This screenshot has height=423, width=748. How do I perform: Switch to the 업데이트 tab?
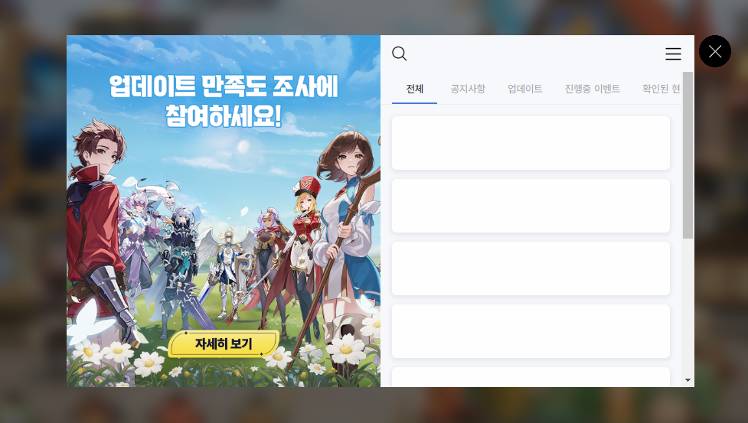(x=525, y=89)
